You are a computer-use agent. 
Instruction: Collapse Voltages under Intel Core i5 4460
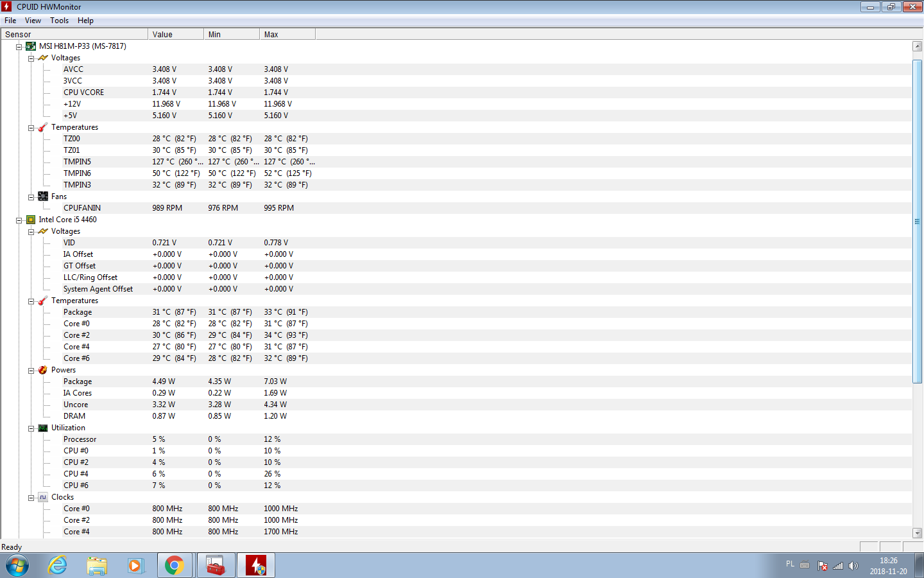31,232
